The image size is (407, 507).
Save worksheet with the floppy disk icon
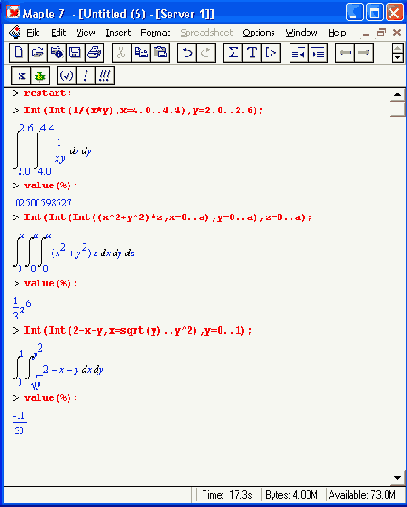[x=75, y=53]
